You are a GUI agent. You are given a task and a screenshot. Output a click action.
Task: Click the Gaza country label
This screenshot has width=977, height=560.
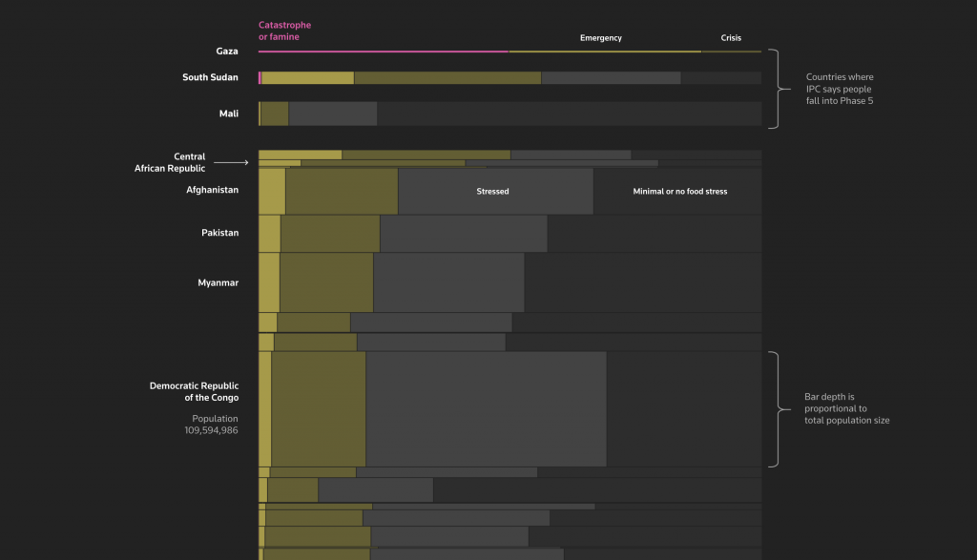point(227,51)
